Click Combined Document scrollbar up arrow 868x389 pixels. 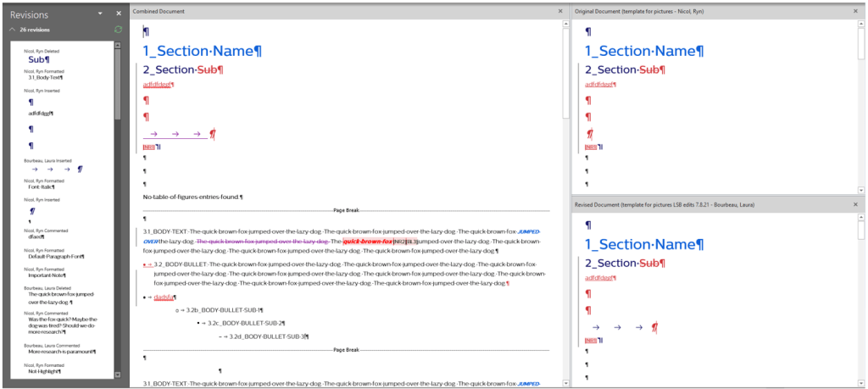coord(566,24)
